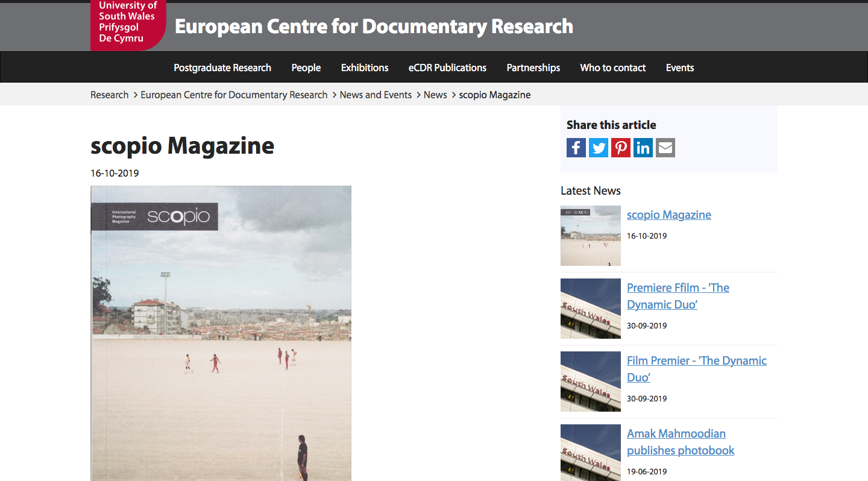Open Postgraduate Research menu

[222, 68]
